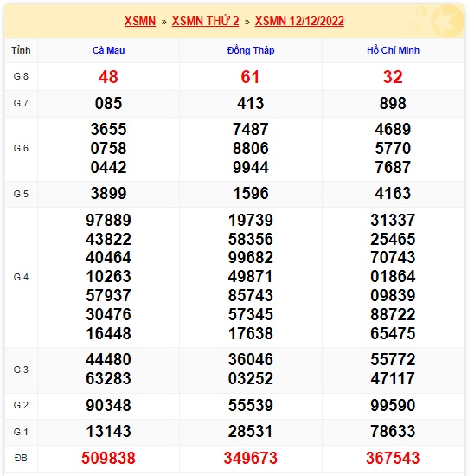Click G.4 result 43822
The height and width of the screenshot is (476, 474).
(x=108, y=239)
